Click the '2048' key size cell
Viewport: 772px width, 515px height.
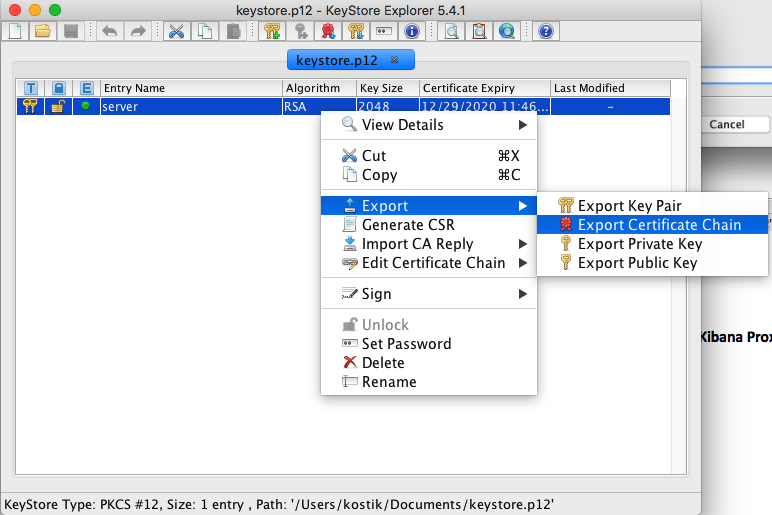(388, 106)
